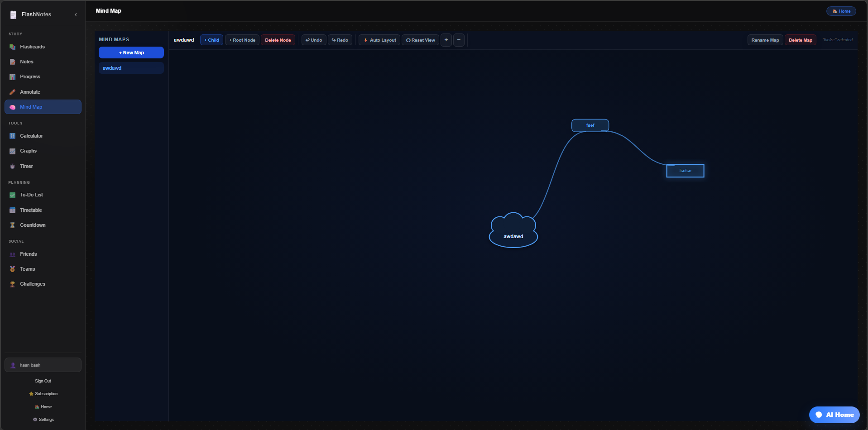Switch to the Notes section
This screenshot has height=430, width=868.
(x=26, y=62)
